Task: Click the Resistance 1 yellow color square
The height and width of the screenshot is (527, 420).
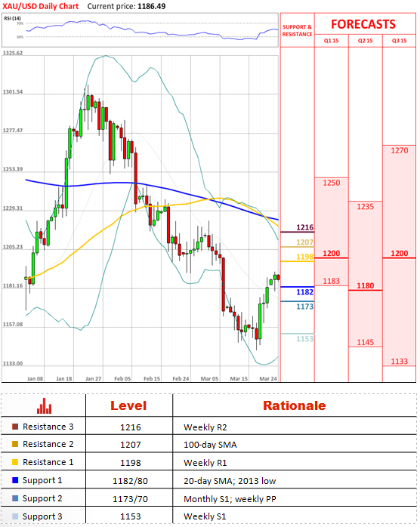Action: tap(15, 462)
